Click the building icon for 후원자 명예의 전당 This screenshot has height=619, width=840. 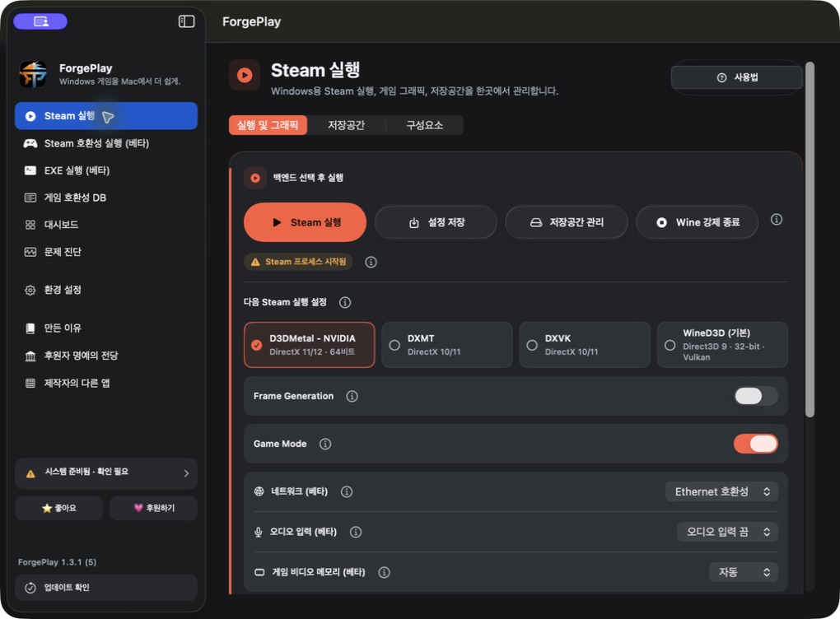(30, 356)
